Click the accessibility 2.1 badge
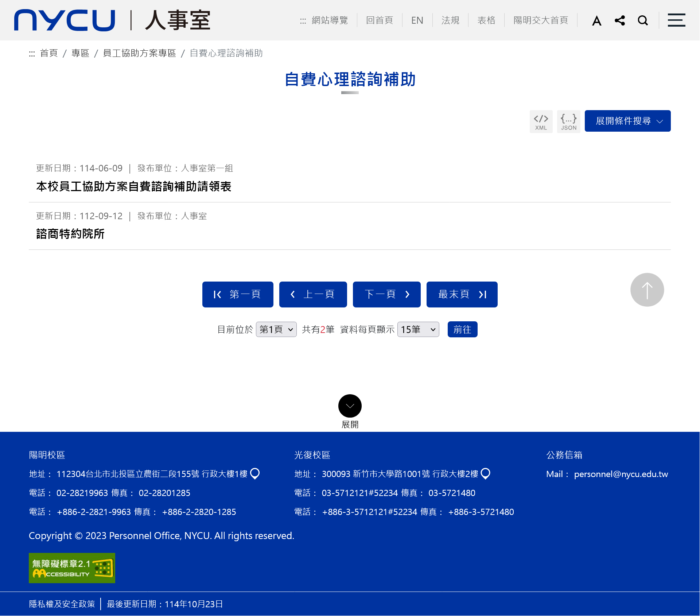This screenshot has width=700, height=616. (x=72, y=568)
